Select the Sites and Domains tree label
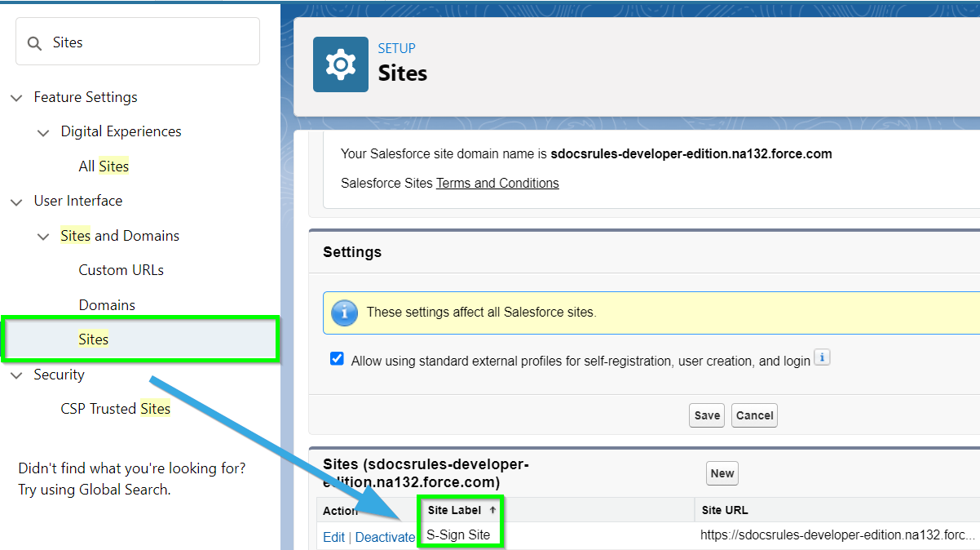980x550 pixels. point(120,236)
